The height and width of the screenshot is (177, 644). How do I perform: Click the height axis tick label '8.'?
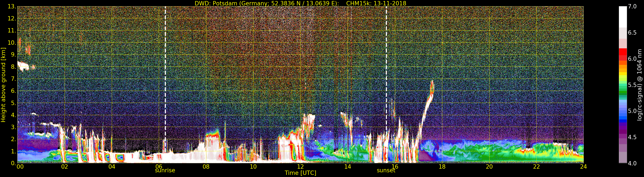pyautogui.click(x=14, y=67)
